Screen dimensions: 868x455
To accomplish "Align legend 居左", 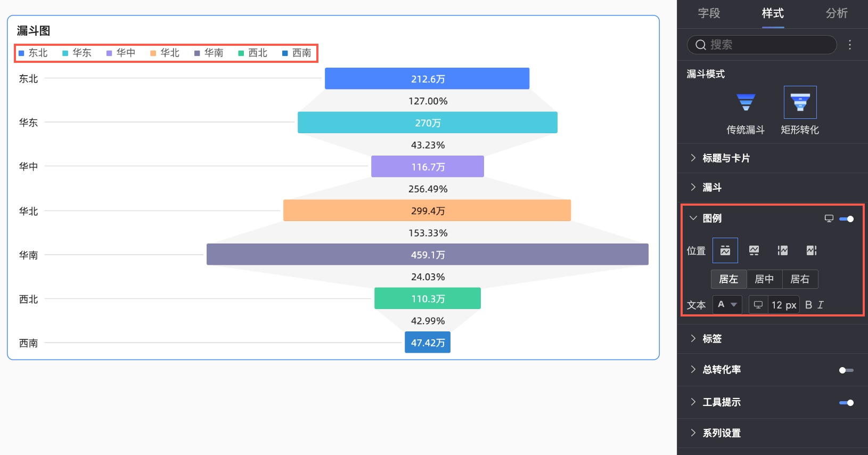I will [728, 279].
